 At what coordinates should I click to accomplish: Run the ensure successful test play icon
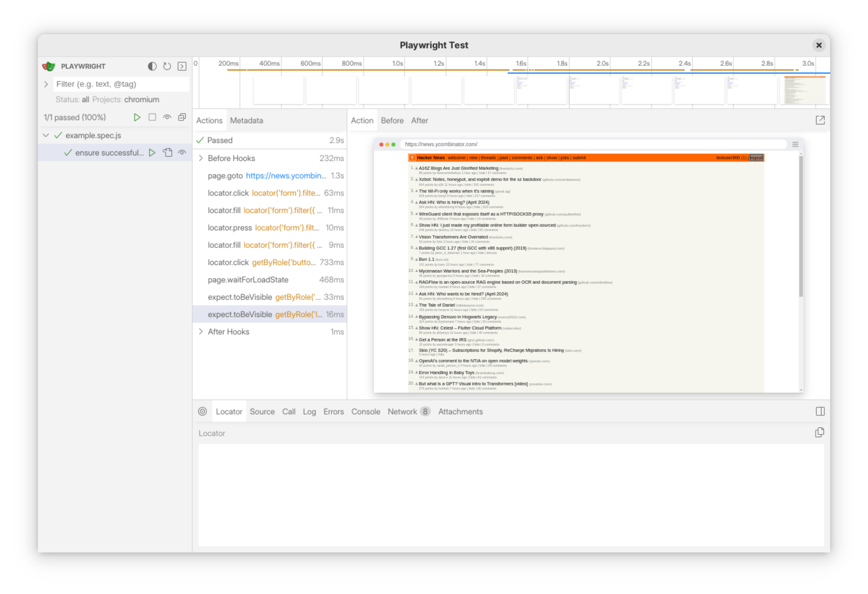coord(152,152)
